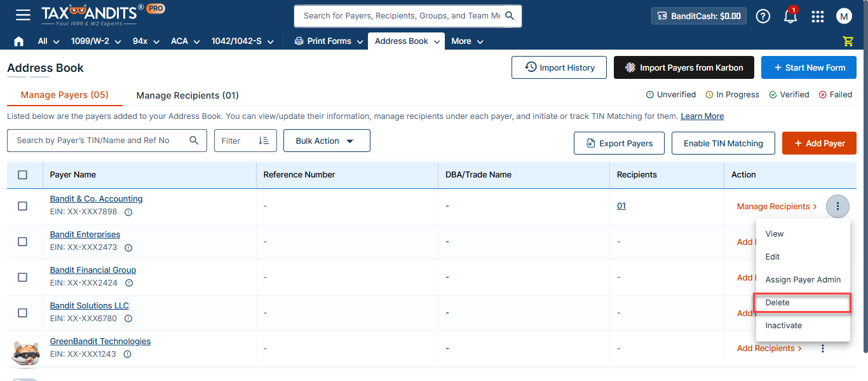Image resolution: width=868 pixels, height=381 pixels.
Task: Click the magnifier icon in the payer search box
Action: point(194,141)
